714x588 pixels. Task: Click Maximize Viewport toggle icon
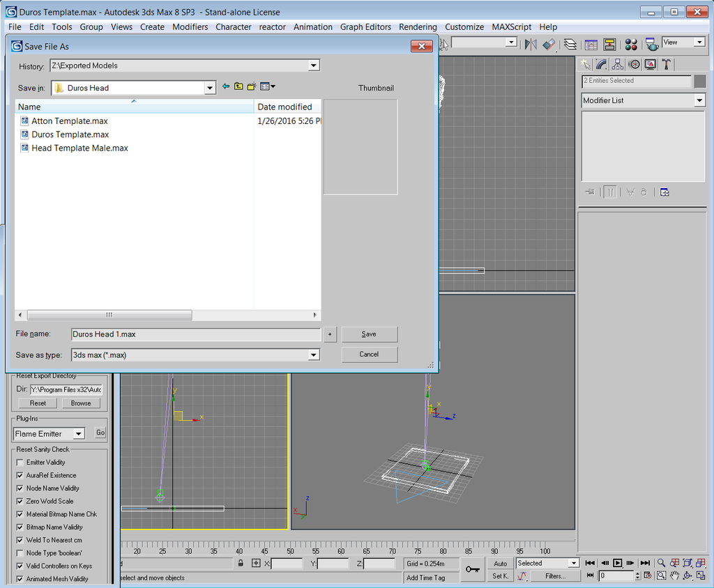[701, 575]
